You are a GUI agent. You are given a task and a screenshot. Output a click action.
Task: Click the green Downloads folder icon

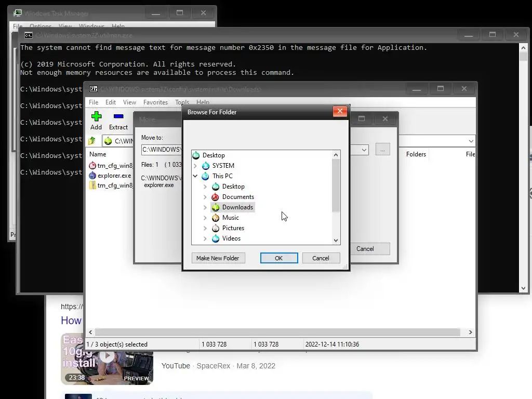(x=216, y=207)
